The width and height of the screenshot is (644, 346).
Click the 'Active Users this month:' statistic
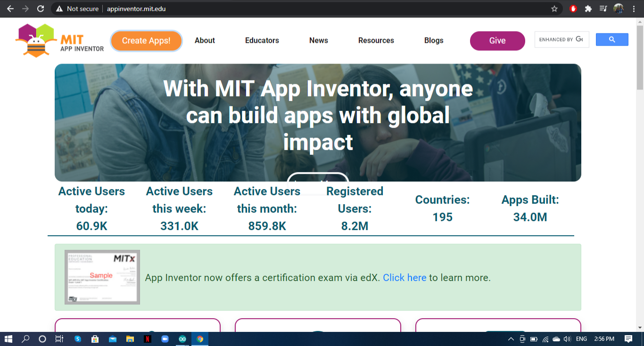click(x=267, y=208)
